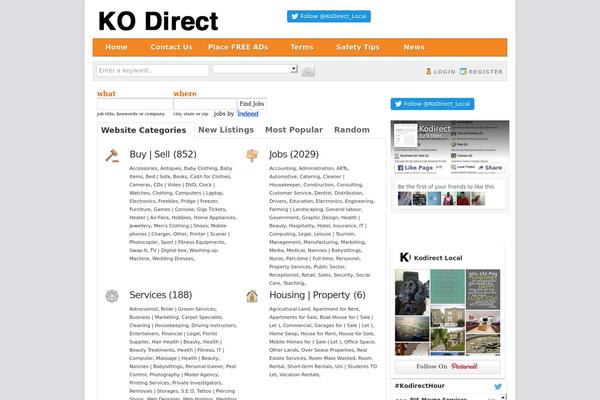Viewport: 600px width, 400px height.
Task: Go to the Home menu item
Action: click(116, 47)
